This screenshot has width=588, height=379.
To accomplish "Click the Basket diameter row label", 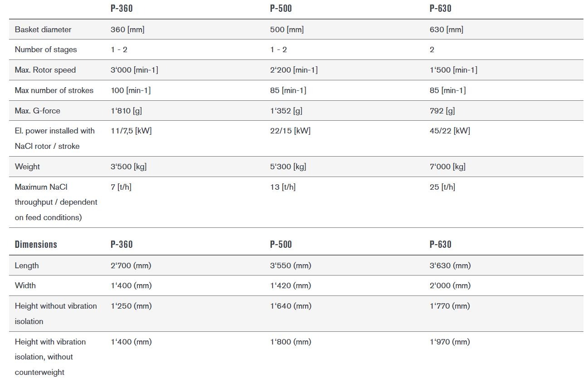I will (x=43, y=30).
